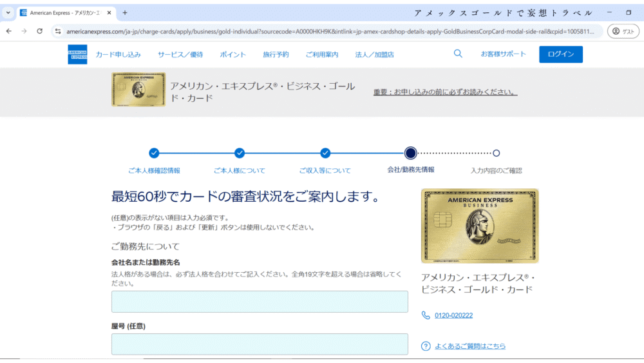The width and height of the screenshot is (644, 363).
Task: Click the question mark help icon
Action: point(426,346)
